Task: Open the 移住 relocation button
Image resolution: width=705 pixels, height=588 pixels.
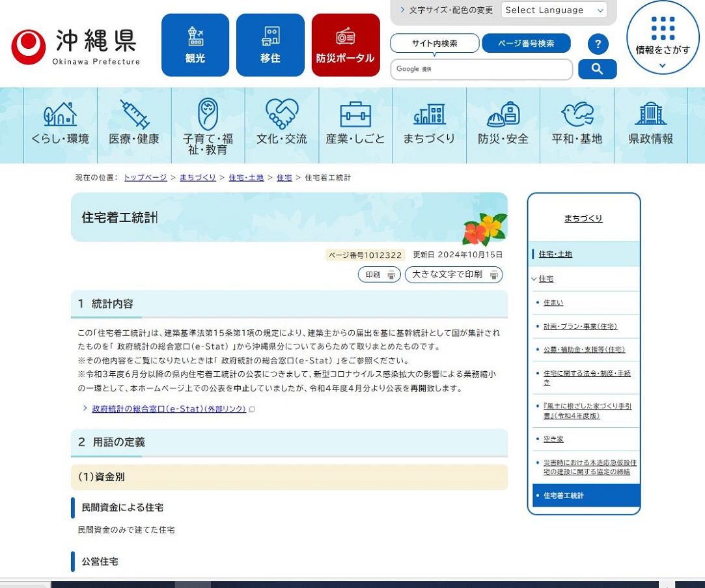Action: pos(270,45)
